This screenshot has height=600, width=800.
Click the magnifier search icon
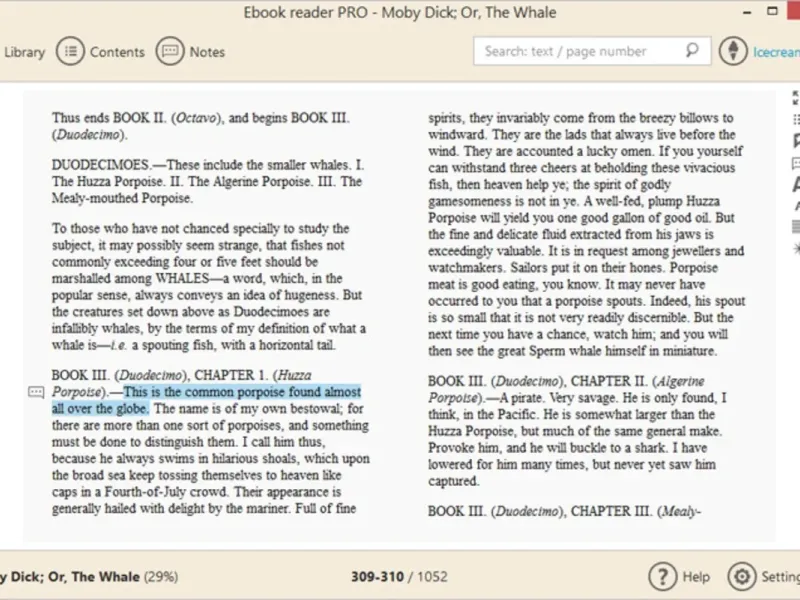coord(692,51)
